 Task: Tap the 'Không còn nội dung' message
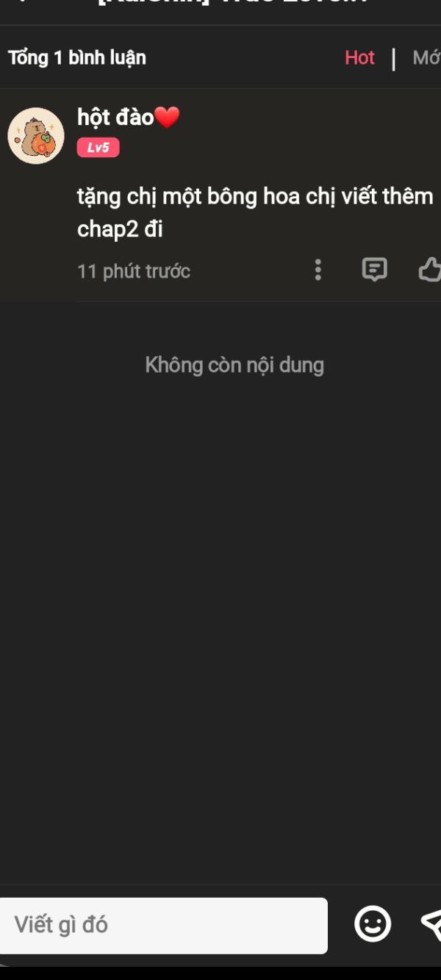pyautogui.click(x=234, y=365)
